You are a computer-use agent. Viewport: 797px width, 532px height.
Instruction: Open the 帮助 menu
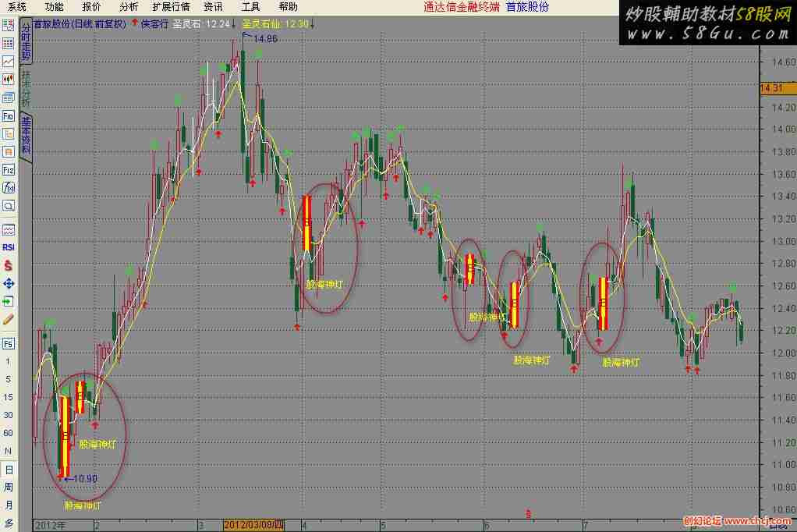coord(289,6)
